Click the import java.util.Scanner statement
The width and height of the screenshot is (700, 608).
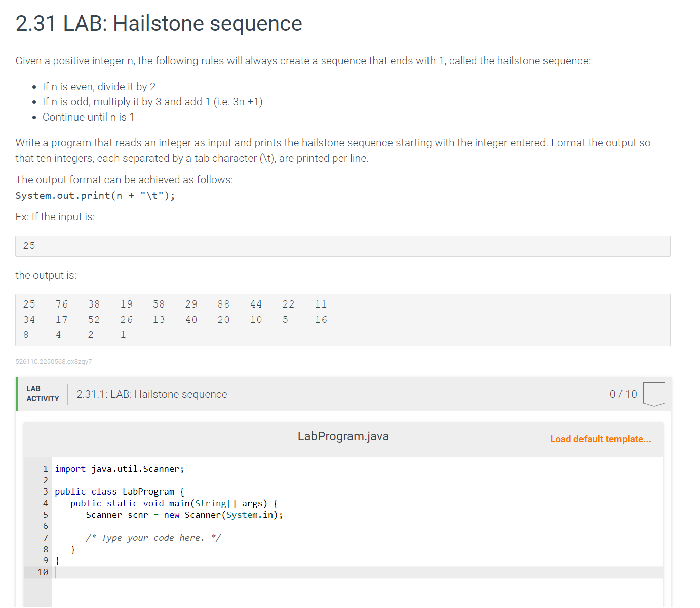pyautogui.click(x=119, y=469)
